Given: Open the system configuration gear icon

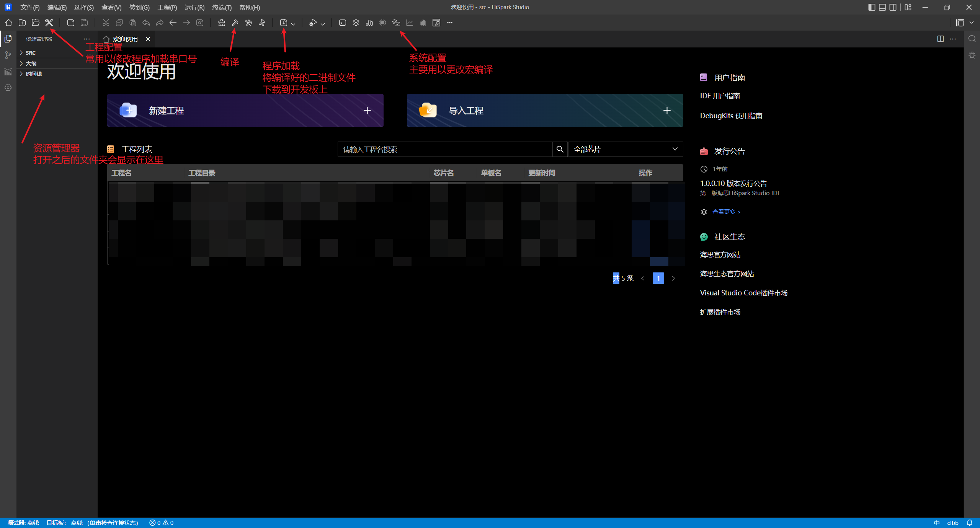Looking at the screenshot, I should [x=396, y=23].
